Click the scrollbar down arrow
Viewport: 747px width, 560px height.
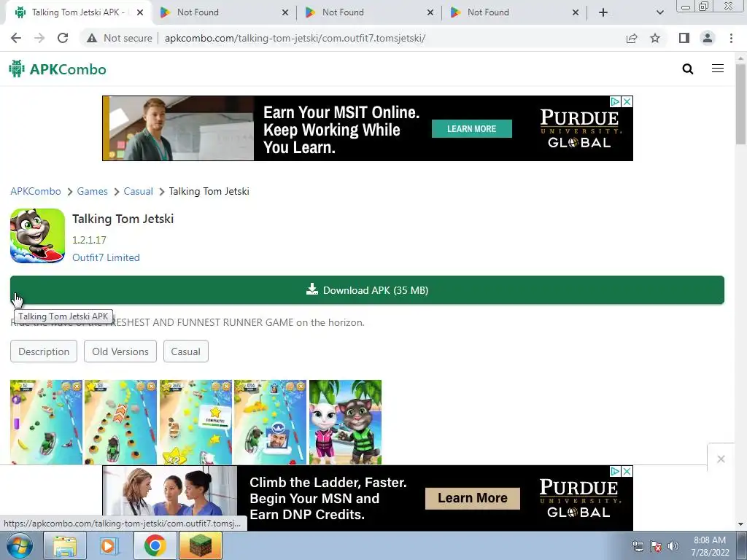tap(741, 525)
